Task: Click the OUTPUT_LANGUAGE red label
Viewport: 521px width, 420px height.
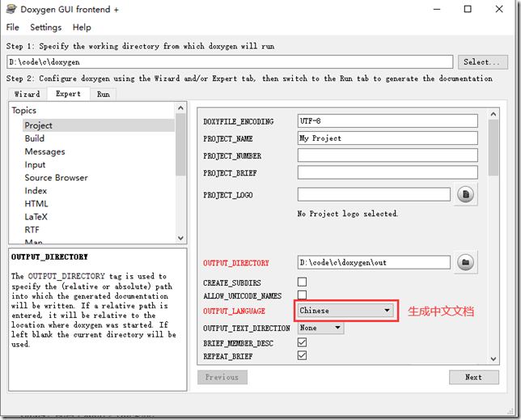Action: pyautogui.click(x=235, y=311)
